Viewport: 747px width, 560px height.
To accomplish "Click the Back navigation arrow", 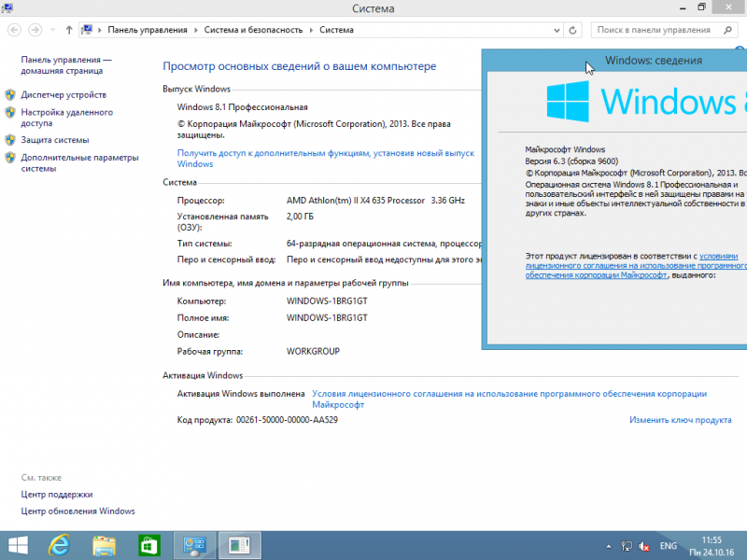I will [x=14, y=30].
